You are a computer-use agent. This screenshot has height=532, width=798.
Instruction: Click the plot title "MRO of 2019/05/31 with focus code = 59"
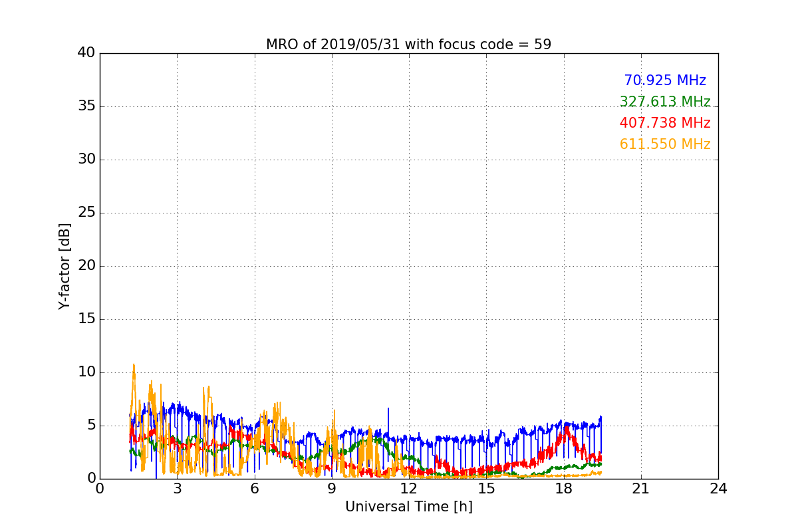tap(408, 45)
